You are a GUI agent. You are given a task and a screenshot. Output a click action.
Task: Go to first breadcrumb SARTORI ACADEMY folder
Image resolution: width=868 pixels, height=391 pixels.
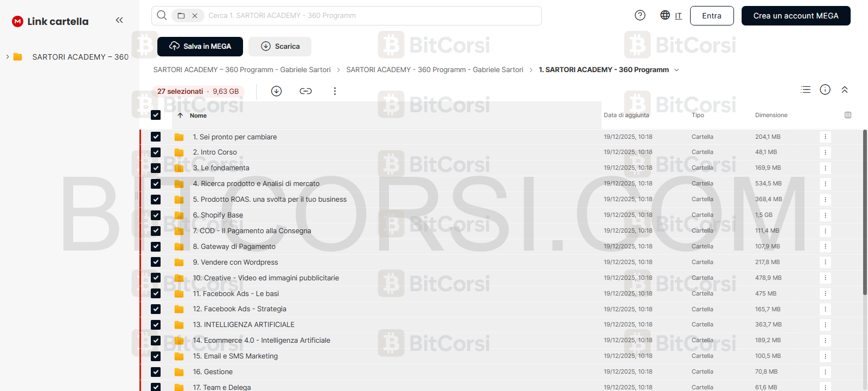(x=242, y=70)
